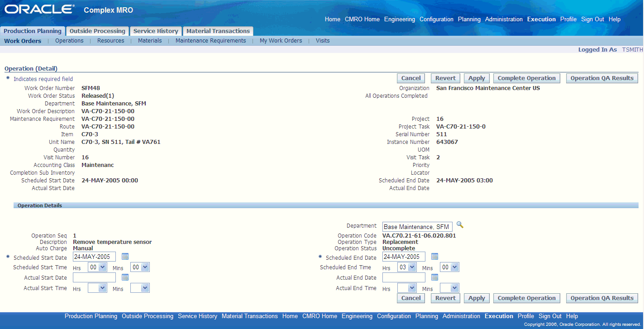Go to Home in the header navigation
The width and height of the screenshot is (644, 329).
pyautogui.click(x=333, y=19)
